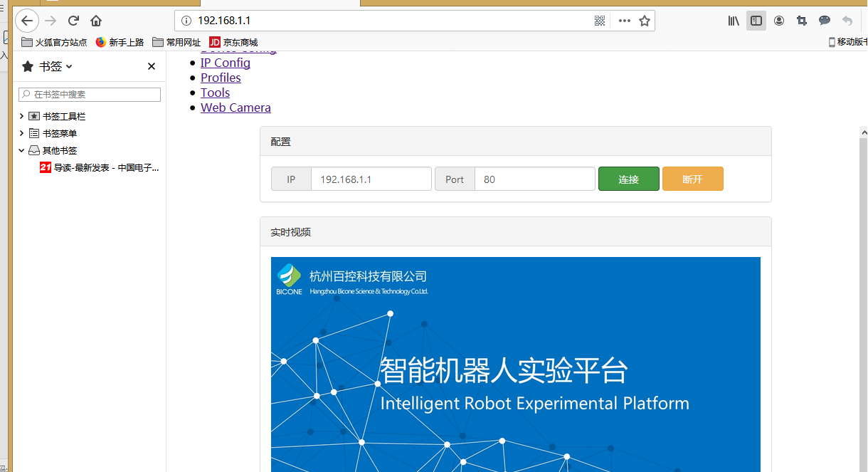Open the Library icon in the toolbar

pyautogui.click(x=734, y=21)
